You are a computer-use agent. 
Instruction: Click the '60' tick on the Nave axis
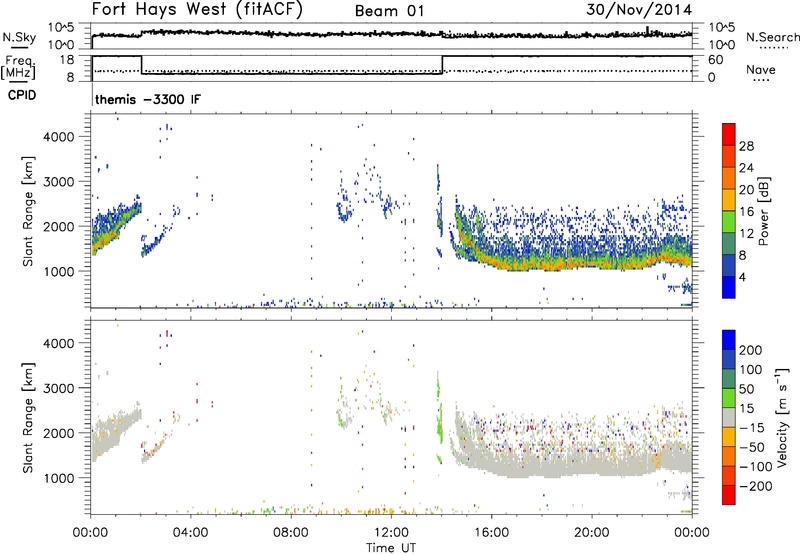tap(715, 60)
